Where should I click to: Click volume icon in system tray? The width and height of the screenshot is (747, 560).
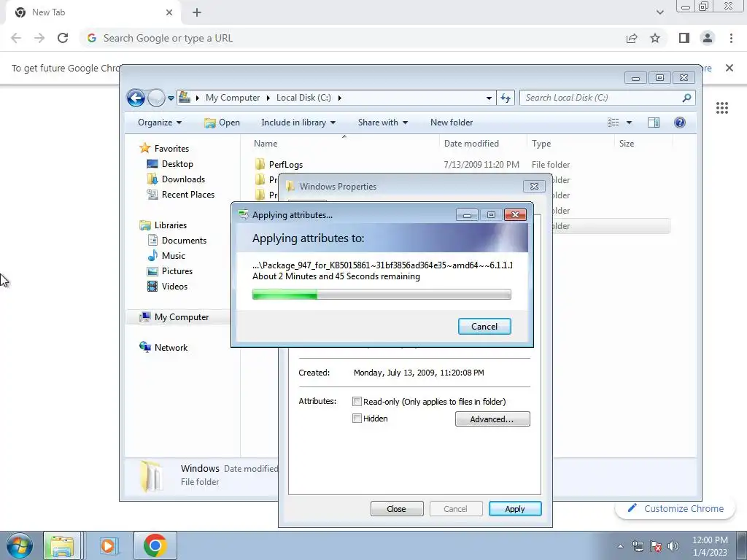(x=673, y=546)
